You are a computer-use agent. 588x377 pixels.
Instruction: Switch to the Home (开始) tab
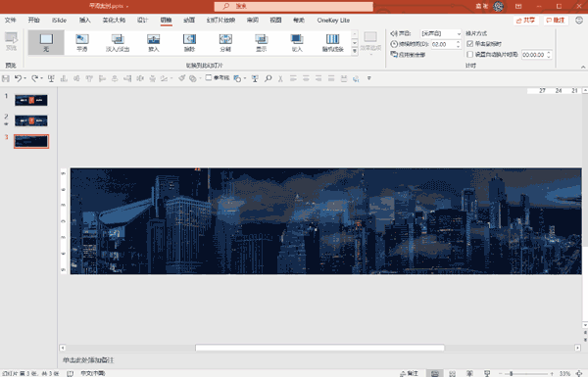tap(33, 21)
